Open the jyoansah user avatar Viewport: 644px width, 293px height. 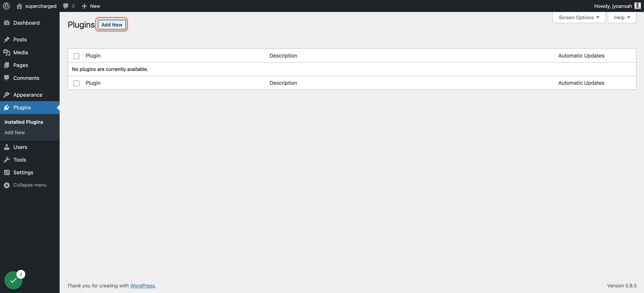(x=637, y=6)
